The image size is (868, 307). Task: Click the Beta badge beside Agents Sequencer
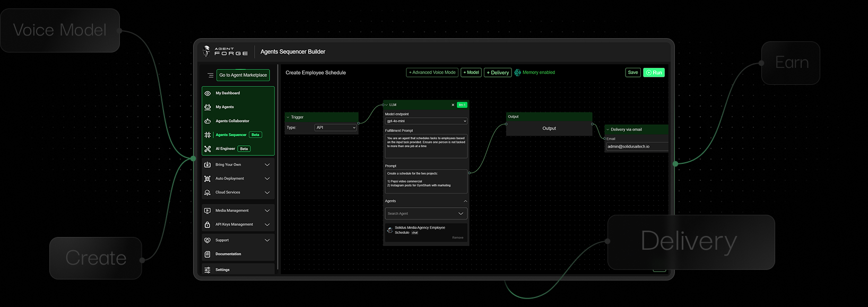tap(255, 135)
